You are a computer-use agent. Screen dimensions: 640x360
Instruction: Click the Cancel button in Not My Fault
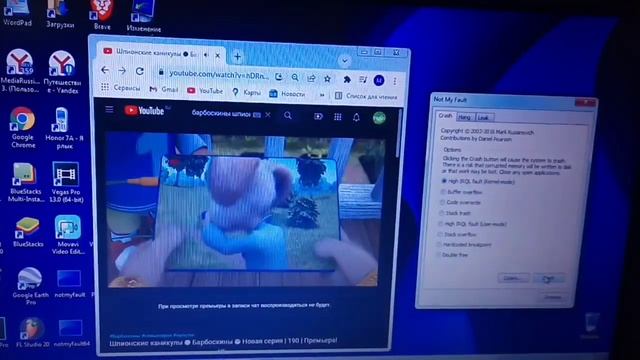tap(552, 298)
